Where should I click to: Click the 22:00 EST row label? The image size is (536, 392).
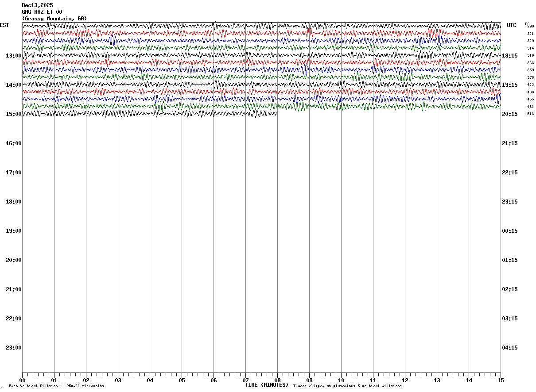[x=14, y=319]
